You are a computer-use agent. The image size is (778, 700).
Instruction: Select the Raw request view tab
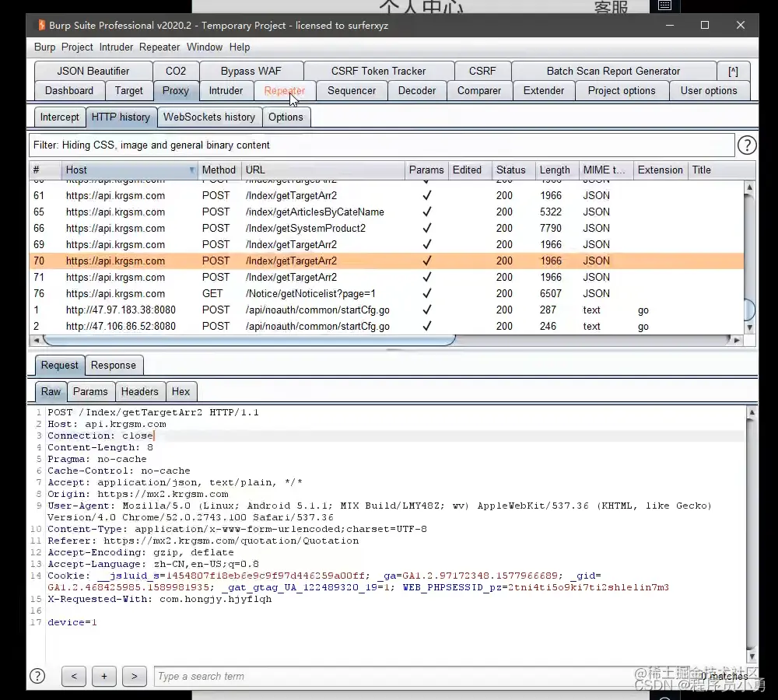click(x=51, y=391)
